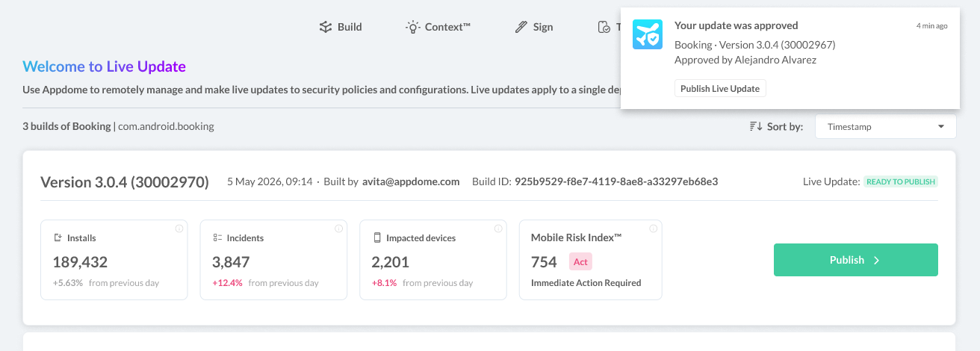The width and height of the screenshot is (980, 351).
Task: Open the Context™ tab
Action: tap(438, 27)
